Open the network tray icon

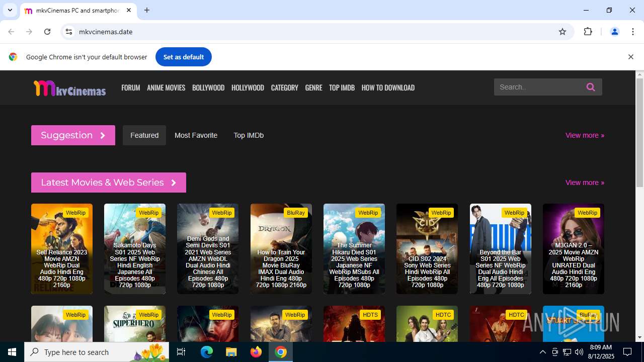tap(567, 352)
